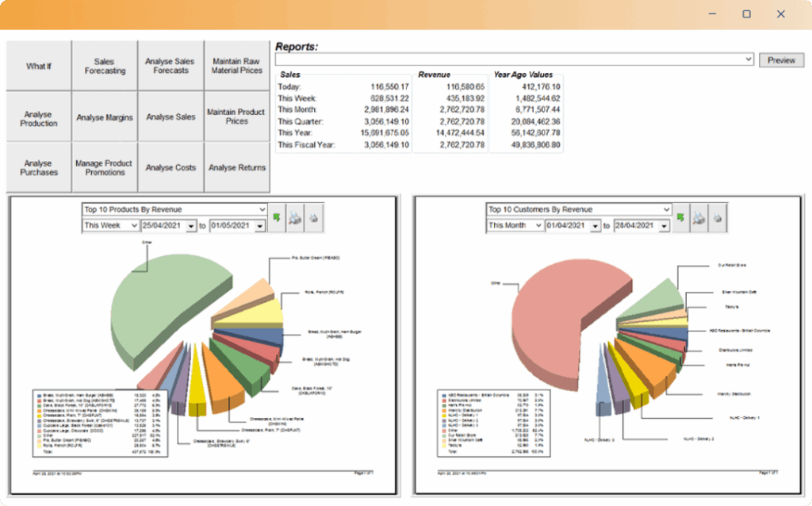The image size is (812, 506).
Task: Click the Customers chart legend table
Action: [493, 424]
